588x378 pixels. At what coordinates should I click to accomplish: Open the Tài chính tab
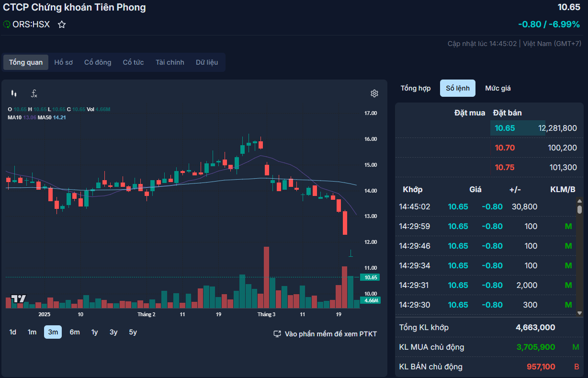170,62
